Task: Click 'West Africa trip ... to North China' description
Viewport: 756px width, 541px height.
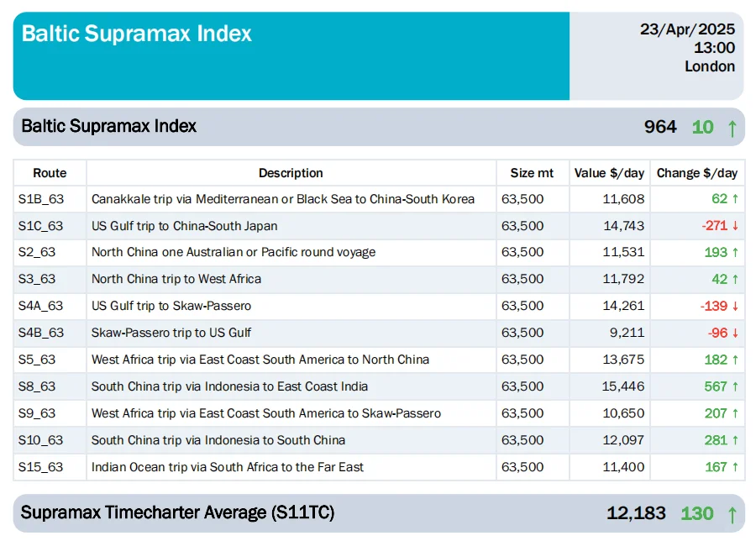Action: [260, 360]
